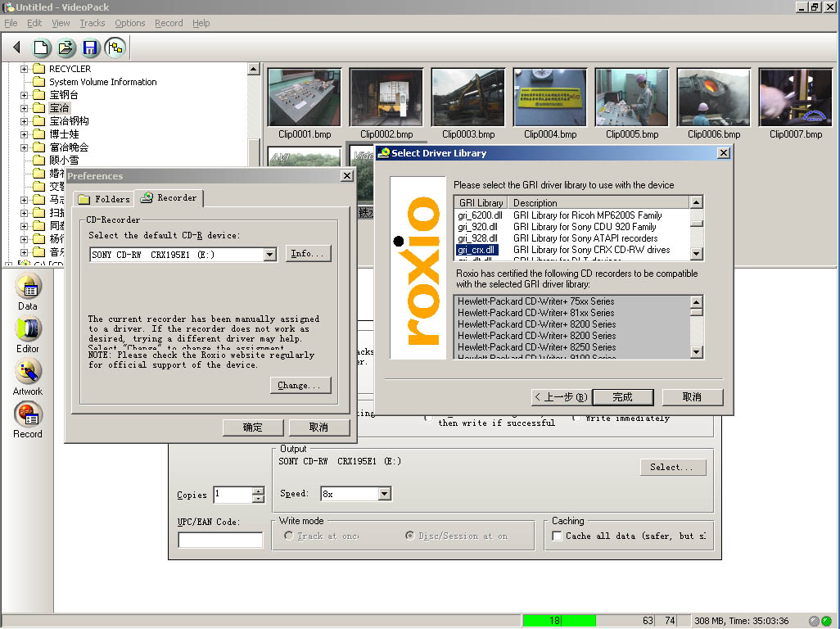
Task: Open the Artwork section in sidebar
Action: (27, 378)
